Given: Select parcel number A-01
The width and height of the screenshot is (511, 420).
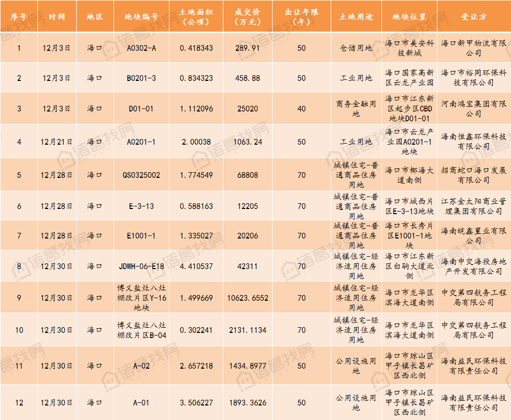Looking at the screenshot, I should click(x=141, y=403).
